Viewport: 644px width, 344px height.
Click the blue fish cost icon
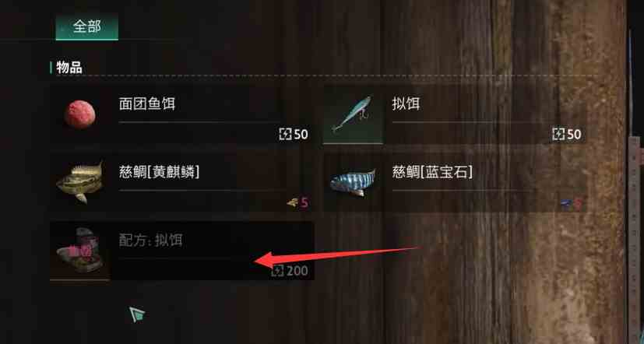566,203
